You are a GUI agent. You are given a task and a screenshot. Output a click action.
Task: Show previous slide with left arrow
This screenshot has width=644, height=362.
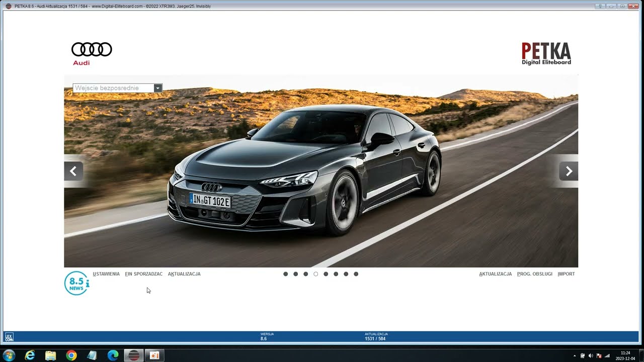(x=73, y=171)
